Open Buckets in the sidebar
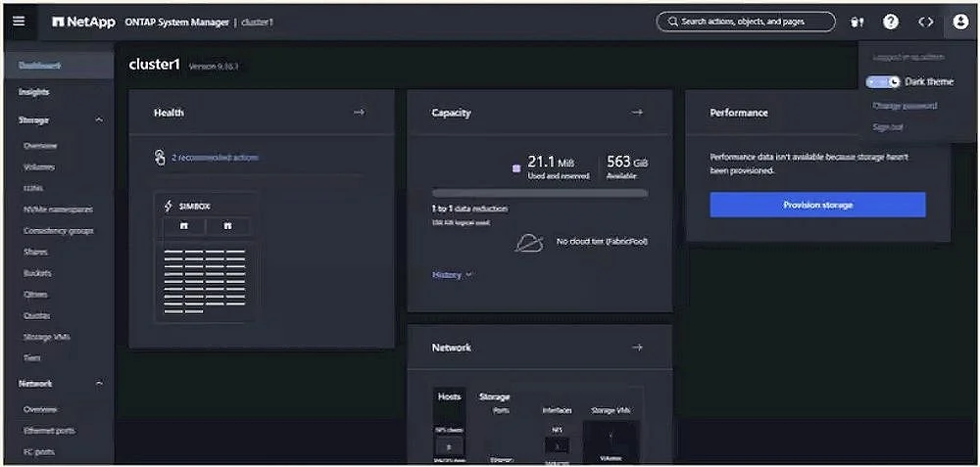 [37, 273]
